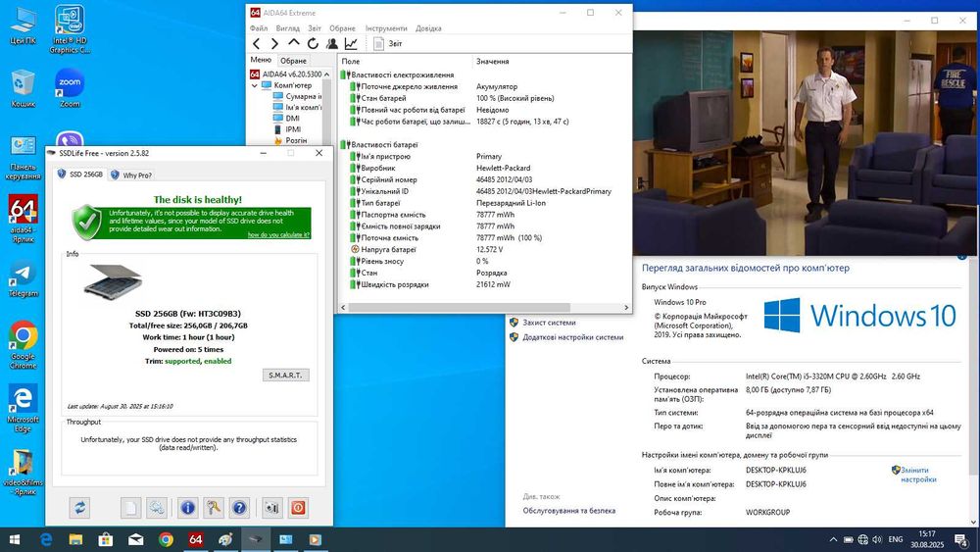This screenshot has height=552, width=980.
Task: Select Why Pro? tab in SSDLife
Action: (x=131, y=176)
